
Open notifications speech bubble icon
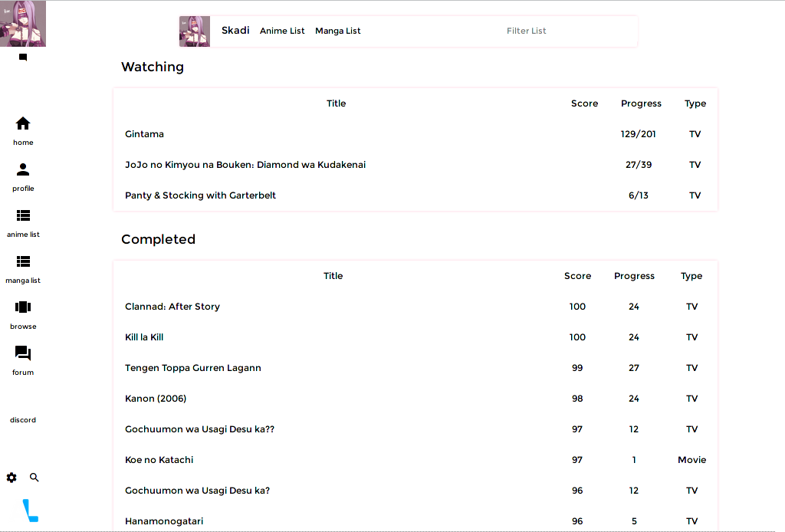pos(23,57)
